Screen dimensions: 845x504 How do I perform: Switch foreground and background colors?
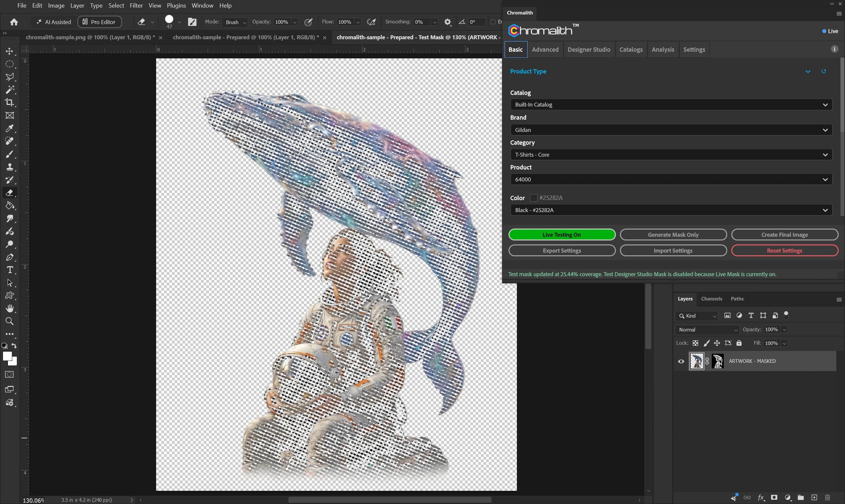[14, 346]
